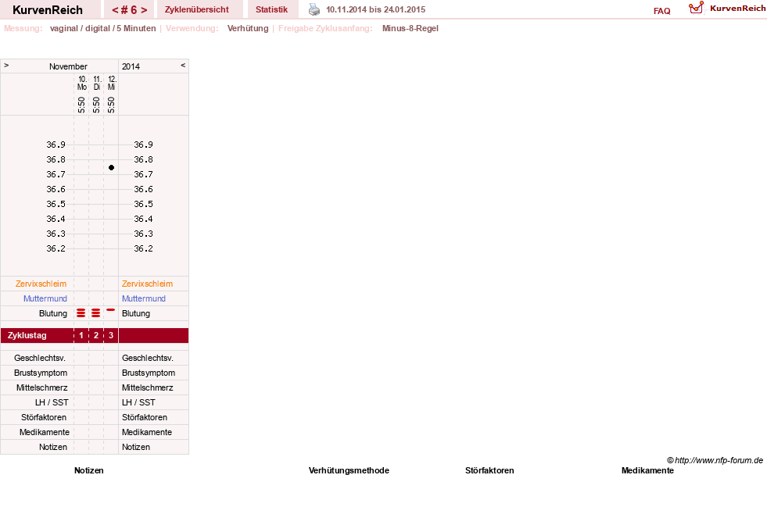This screenshot has height=532, width=767.
Task: Click the left Mittelschmerz row label
Action: tap(41, 387)
